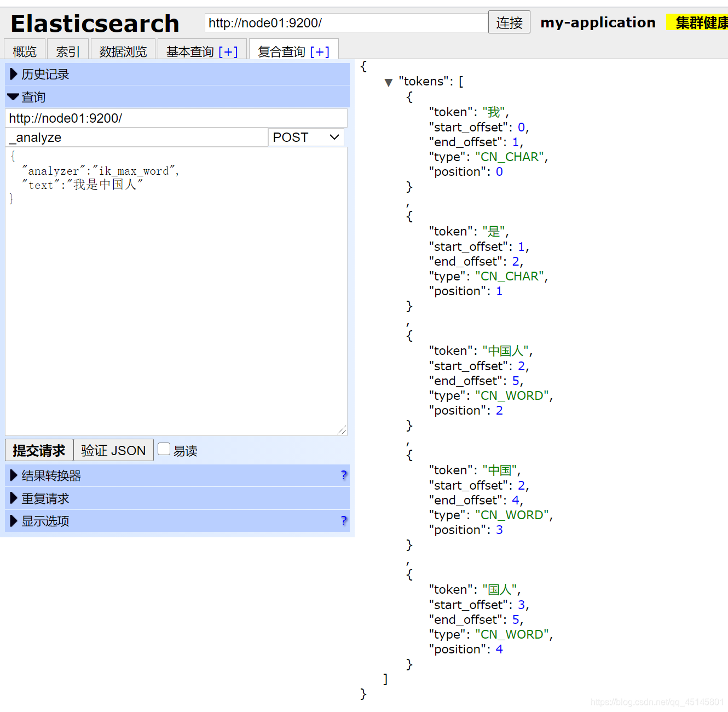Screen dimensions: 728x712
Task: Open help for 结果转换器
Action: [344, 475]
